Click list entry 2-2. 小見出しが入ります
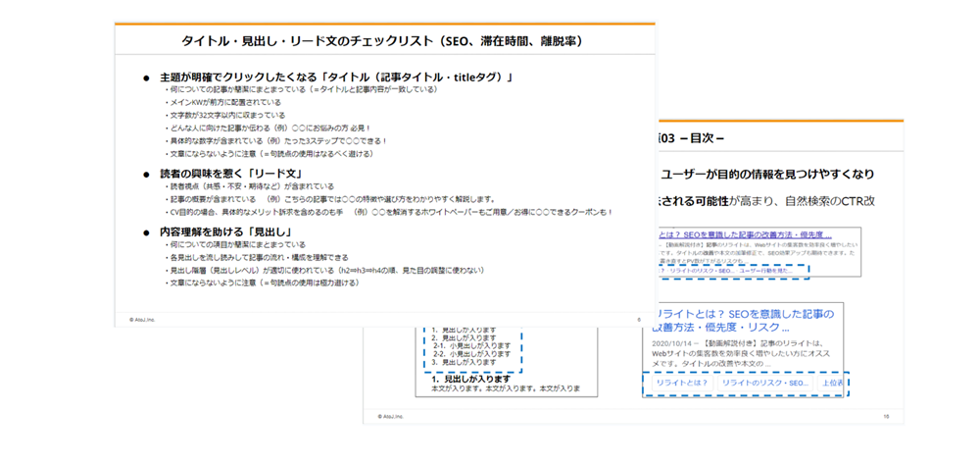Screen dimensions: 980x464 [x=472, y=353]
